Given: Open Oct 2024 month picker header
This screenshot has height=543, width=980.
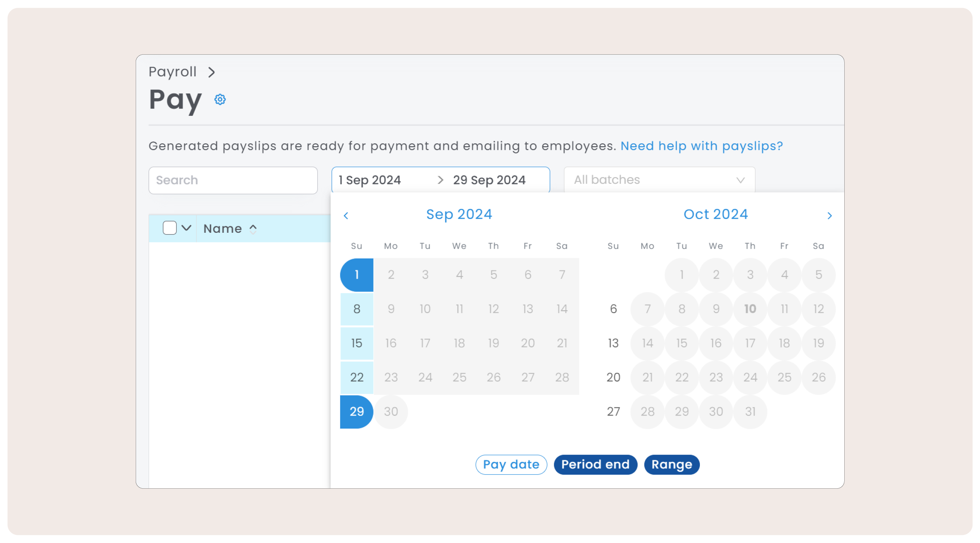Looking at the screenshot, I should pyautogui.click(x=715, y=214).
